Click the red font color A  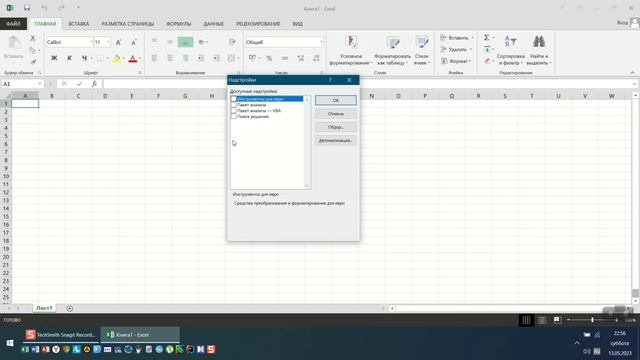(132, 58)
